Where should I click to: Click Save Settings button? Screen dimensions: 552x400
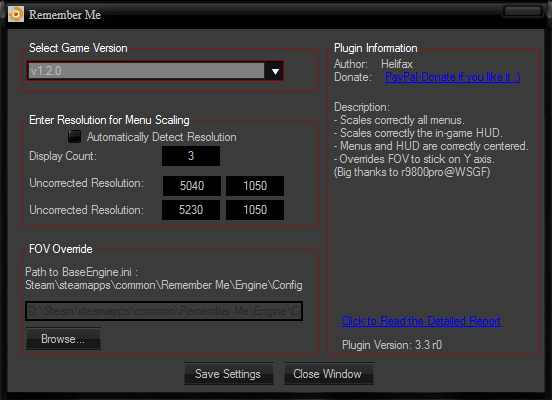point(228,374)
